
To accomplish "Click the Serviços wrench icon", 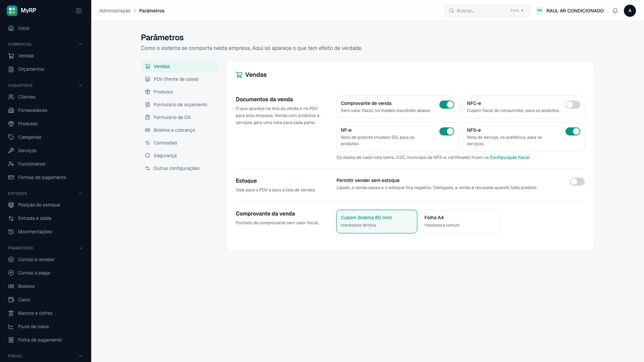I will pyautogui.click(x=11, y=150).
